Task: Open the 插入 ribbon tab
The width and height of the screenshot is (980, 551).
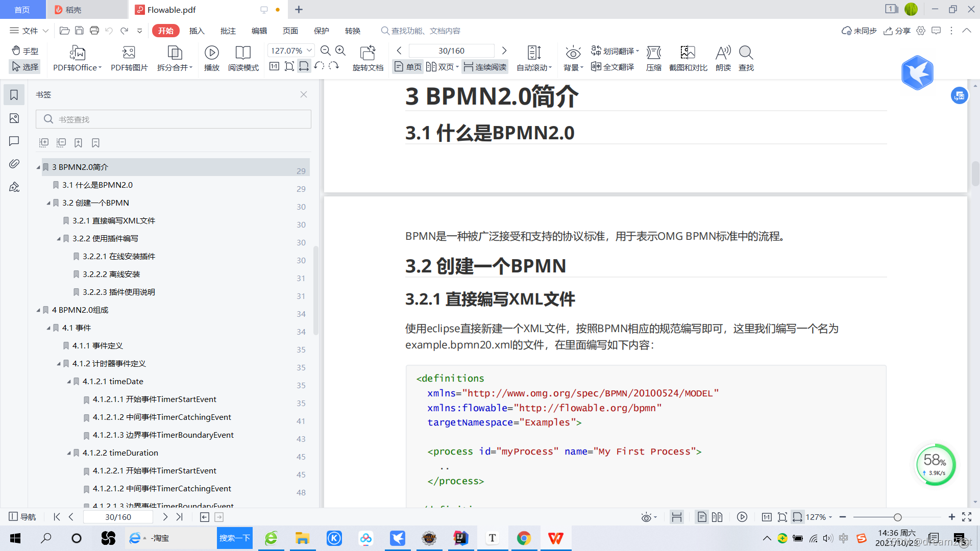Action: [197, 31]
